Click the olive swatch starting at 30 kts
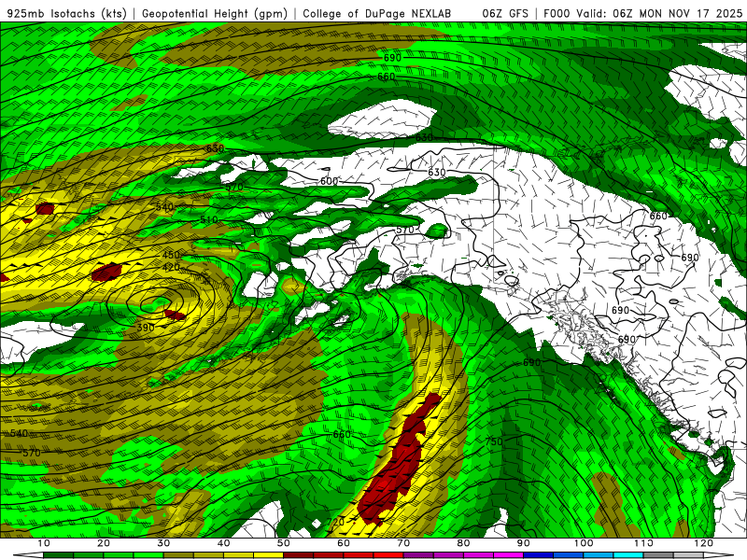 178,555
